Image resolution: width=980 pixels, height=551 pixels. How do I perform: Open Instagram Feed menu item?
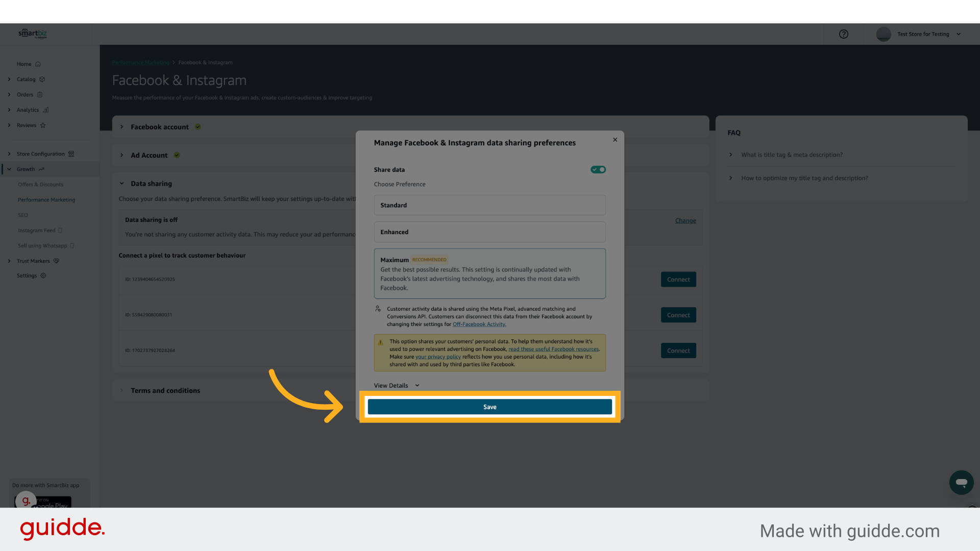pos(37,231)
